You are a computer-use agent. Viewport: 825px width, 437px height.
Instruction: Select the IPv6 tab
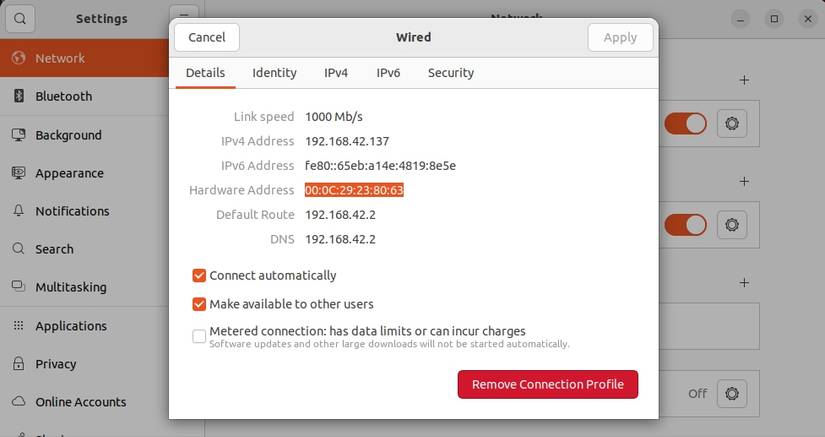[x=388, y=73]
